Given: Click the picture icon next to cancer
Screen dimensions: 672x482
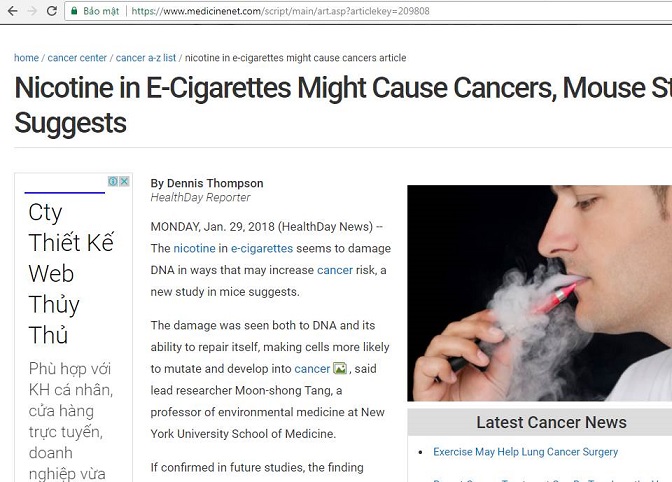Looking at the screenshot, I should click(x=340, y=368).
